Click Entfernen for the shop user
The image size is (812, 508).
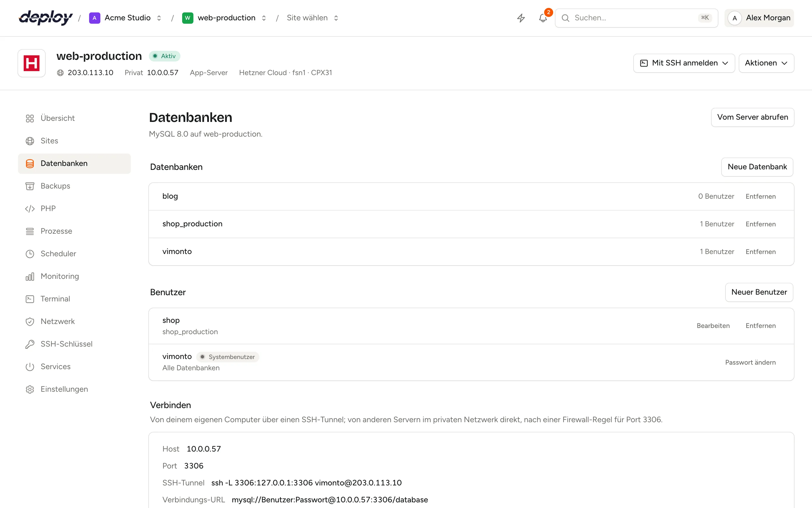coord(760,326)
